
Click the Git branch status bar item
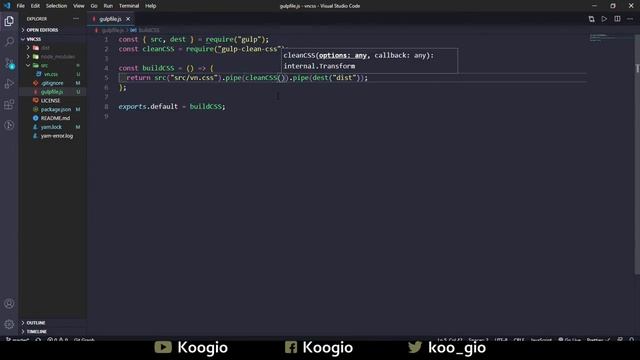[17, 339]
